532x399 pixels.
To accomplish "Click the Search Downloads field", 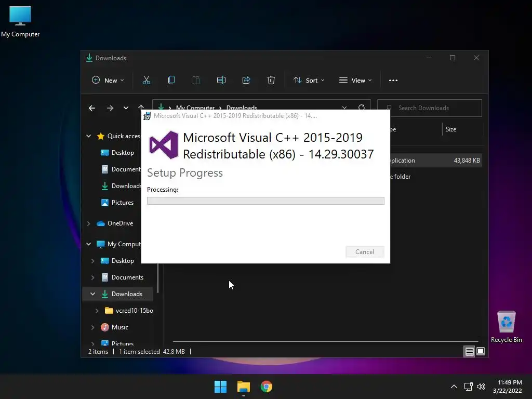I will pos(430,108).
